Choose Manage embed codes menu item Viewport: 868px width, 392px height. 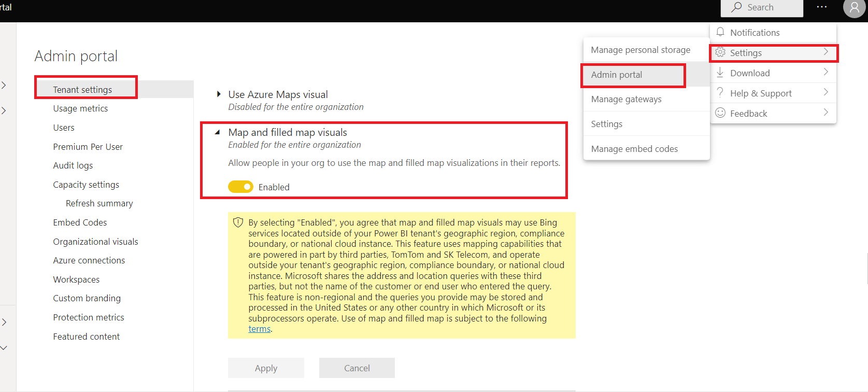(x=646, y=149)
